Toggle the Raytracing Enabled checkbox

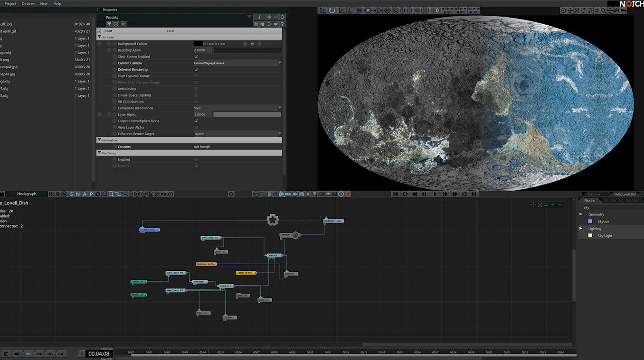click(196, 160)
